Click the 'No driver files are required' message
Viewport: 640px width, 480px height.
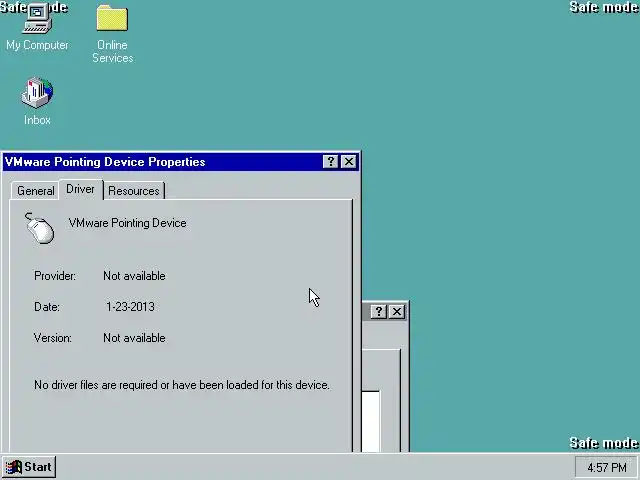[182, 385]
